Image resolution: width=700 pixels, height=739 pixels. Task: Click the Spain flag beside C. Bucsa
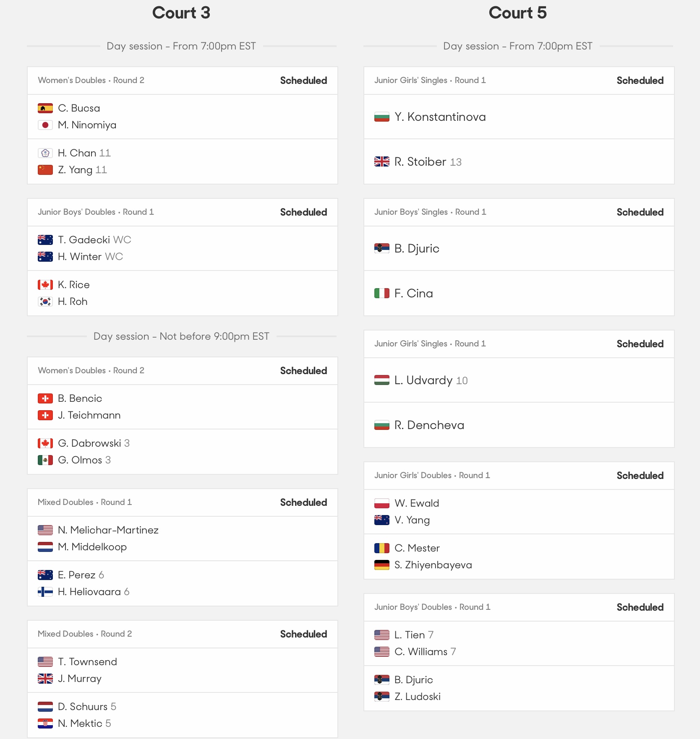[x=45, y=108]
